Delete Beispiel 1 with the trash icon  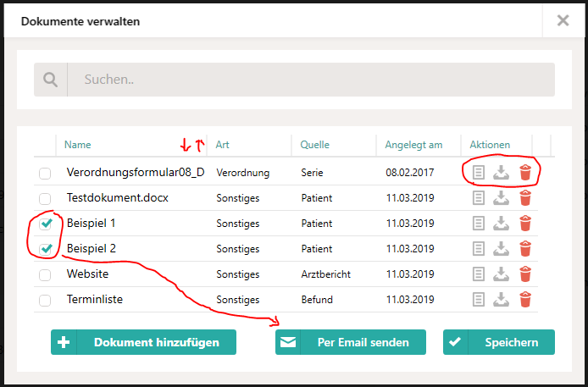tap(525, 224)
